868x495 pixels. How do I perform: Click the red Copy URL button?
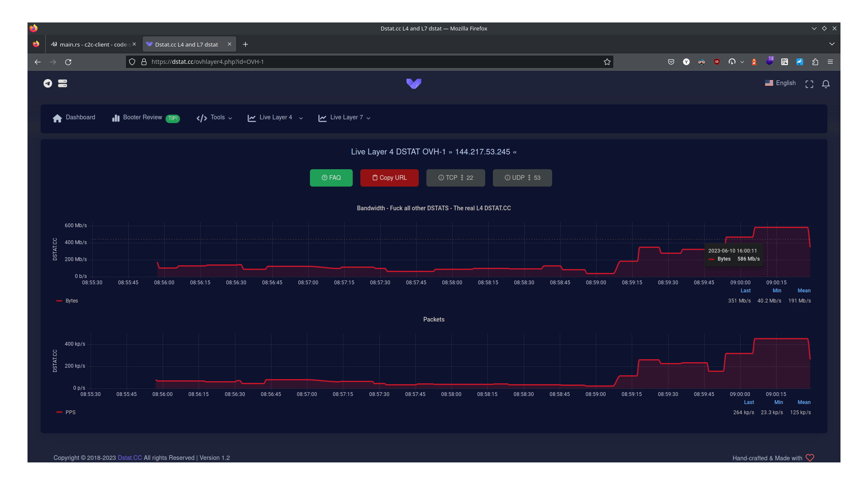pyautogui.click(x=389, y=178)
